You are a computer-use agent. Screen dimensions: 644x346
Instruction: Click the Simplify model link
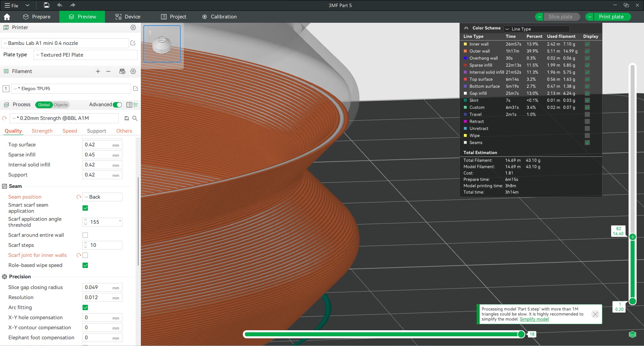pos(534,319)
